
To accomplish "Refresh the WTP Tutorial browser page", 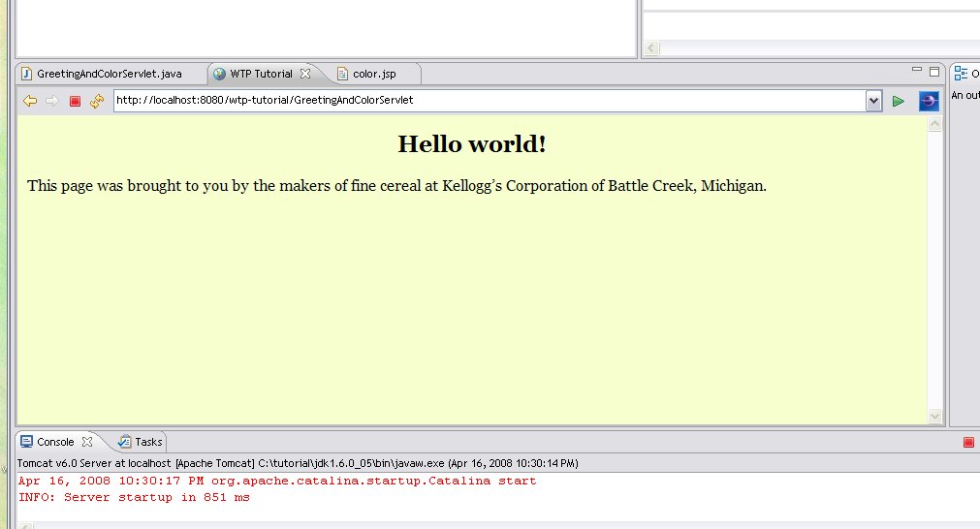I will pos(97,101).
